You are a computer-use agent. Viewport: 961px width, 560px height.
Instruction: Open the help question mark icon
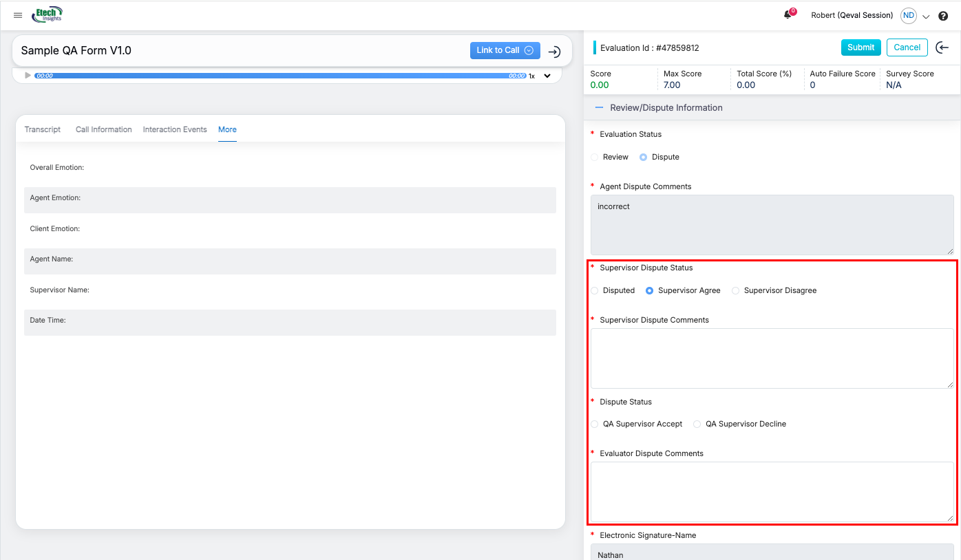(x=943, y=16)
